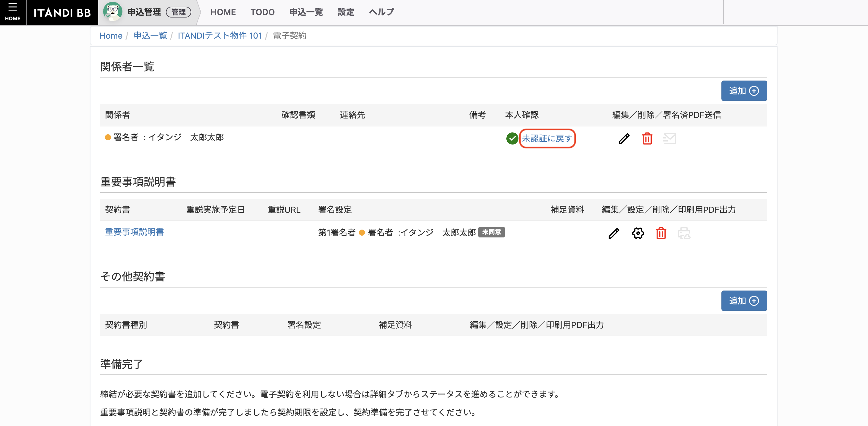Click the green identity verified check icon

point(512,138)
